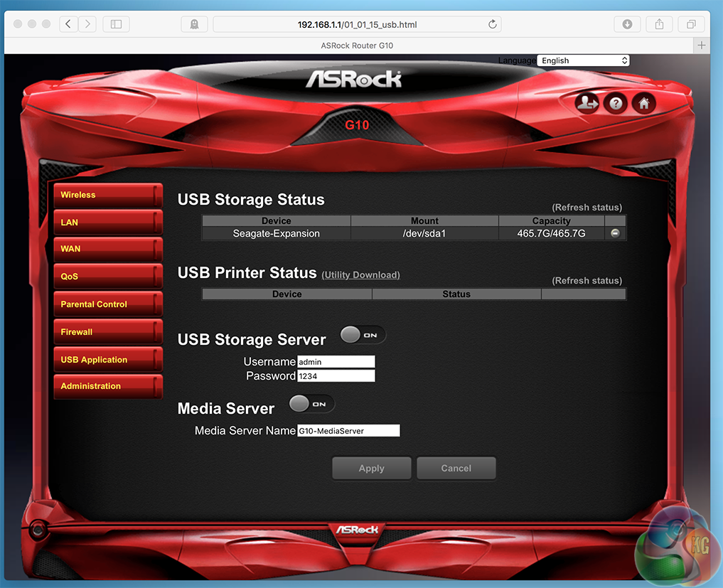The height and width of the screenshot is (588, 723).
Task: Toggle the USB Storage Server switch
Action: coord(363,335)
